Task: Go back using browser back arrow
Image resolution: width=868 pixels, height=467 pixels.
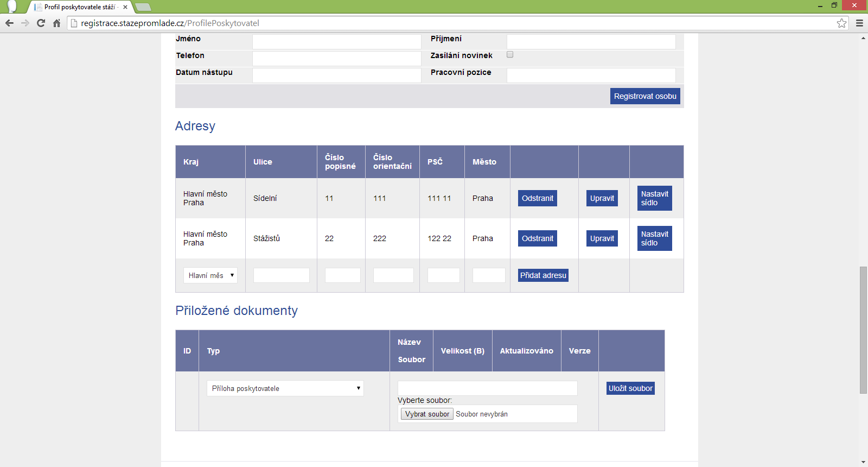Action: click(x=9, y=23)
